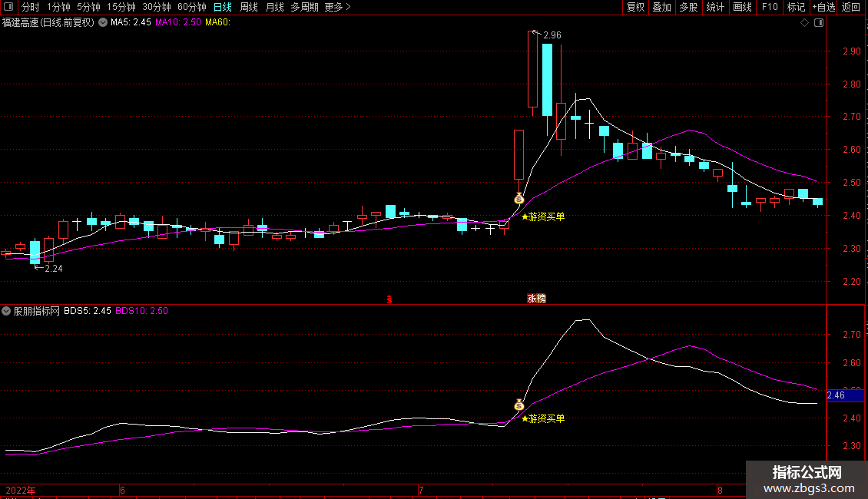Switch to 周线 weekly chart
868x499 pixels.
[249, 7]
